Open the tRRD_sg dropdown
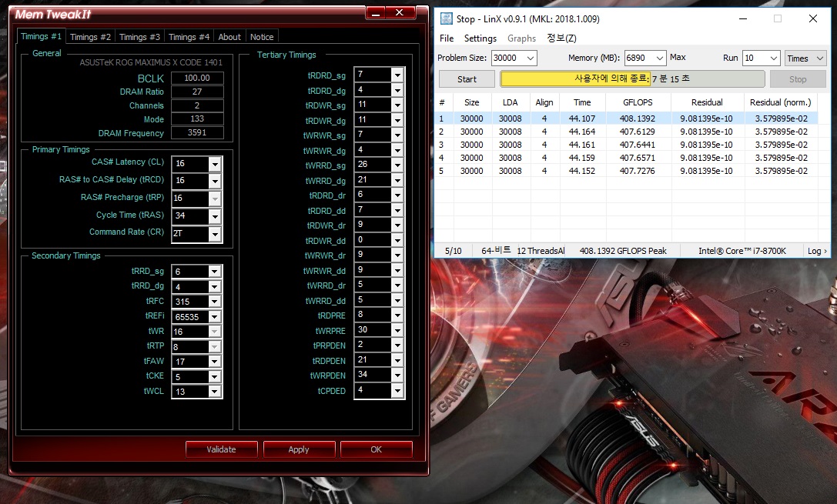 215,272
